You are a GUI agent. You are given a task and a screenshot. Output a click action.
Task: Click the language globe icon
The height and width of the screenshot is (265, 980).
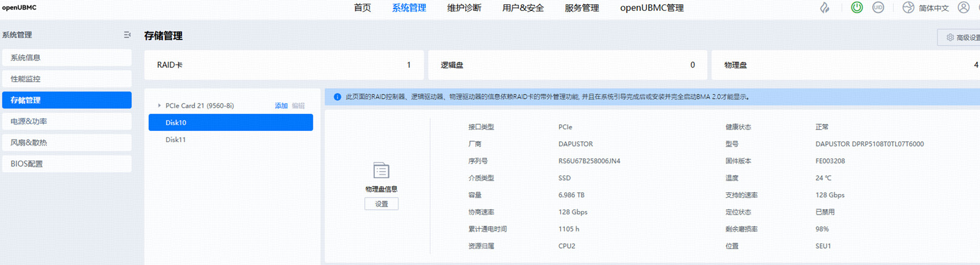908,8
